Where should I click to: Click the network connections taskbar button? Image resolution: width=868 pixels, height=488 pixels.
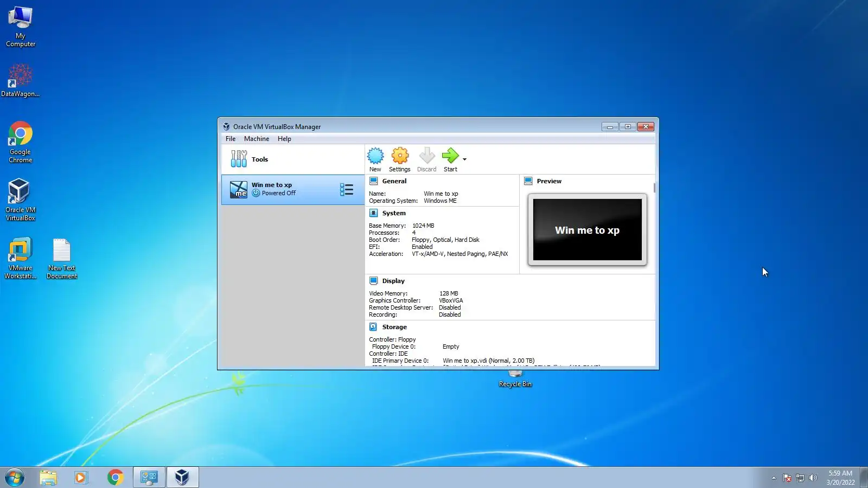click(149, 477)
